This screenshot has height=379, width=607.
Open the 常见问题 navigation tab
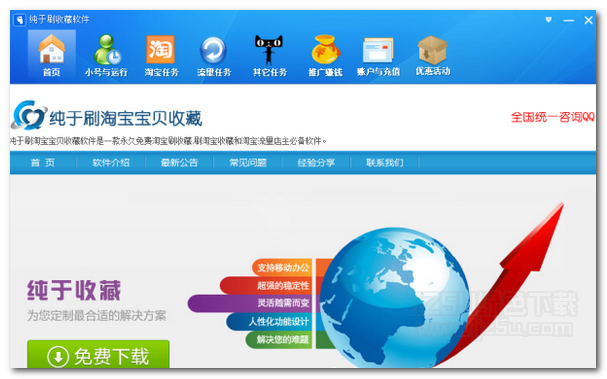(x=248, y=163)
